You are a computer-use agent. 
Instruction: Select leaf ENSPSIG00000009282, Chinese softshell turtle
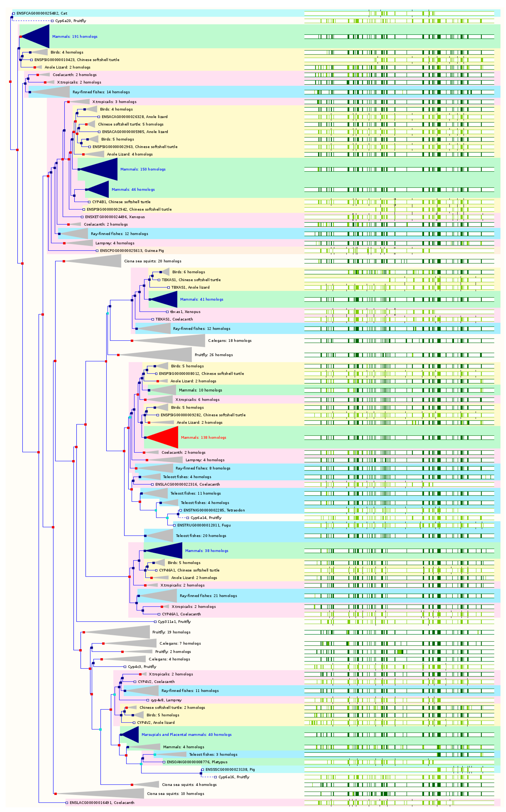[x=203, y=415]
